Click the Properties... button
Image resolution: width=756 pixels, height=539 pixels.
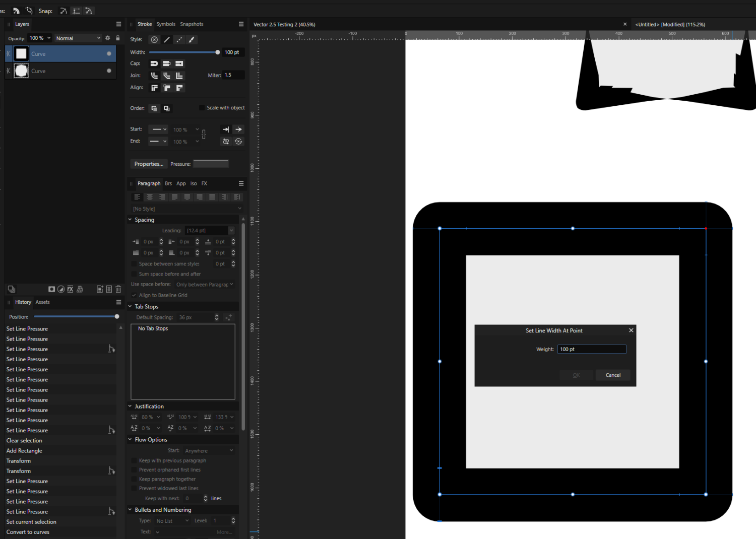149,164
